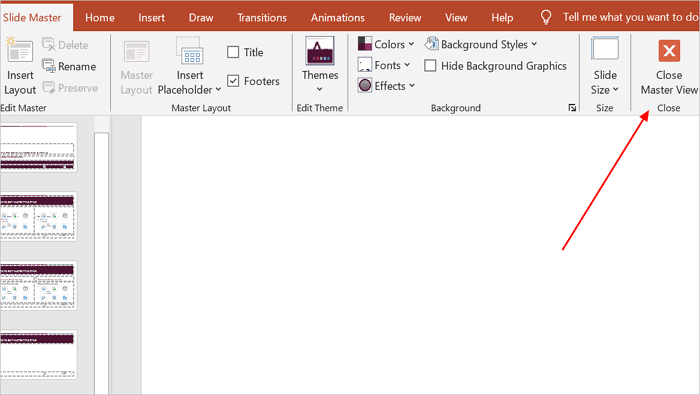Select the second layout thumbnail
700x395 pixels.
coord(38,216)
